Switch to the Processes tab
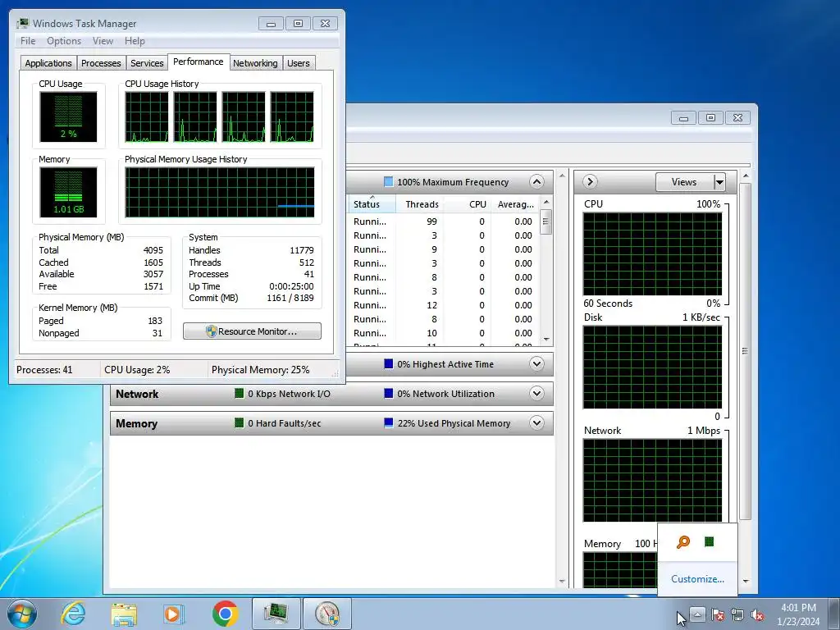The image size is (840, 630). (x=101, y=63)
